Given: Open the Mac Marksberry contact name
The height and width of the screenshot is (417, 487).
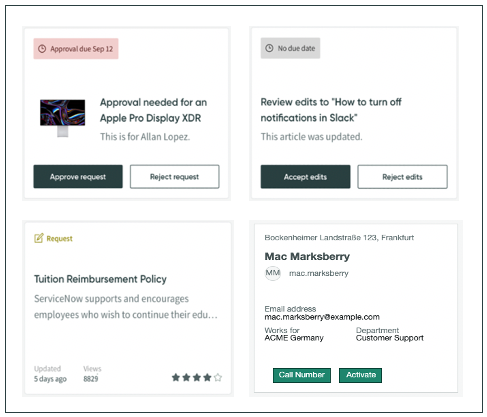Looking at the screenshot, I should pyautogui.click(x=307, y=256).
